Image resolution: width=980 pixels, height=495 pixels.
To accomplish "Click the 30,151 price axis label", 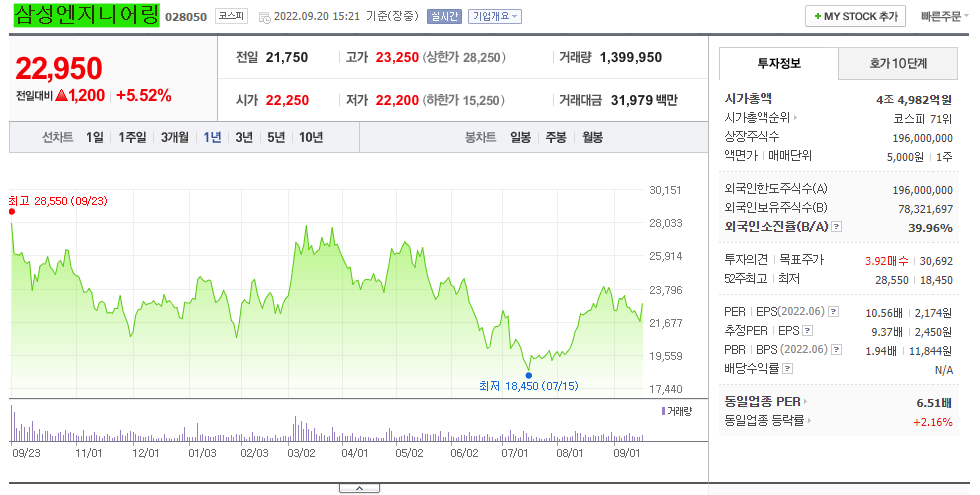I will 665,190.
